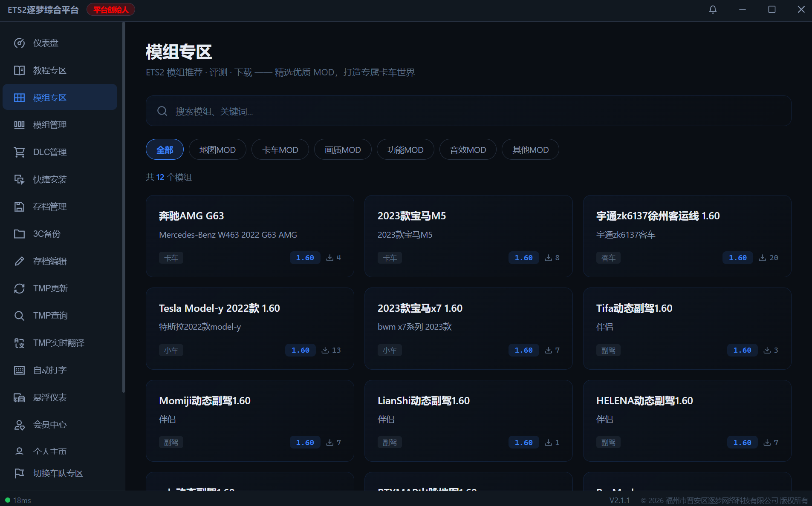Click the 1.60 version badge on 2023款宝马x7
812x506 pixels.
(x=523, y=350)
